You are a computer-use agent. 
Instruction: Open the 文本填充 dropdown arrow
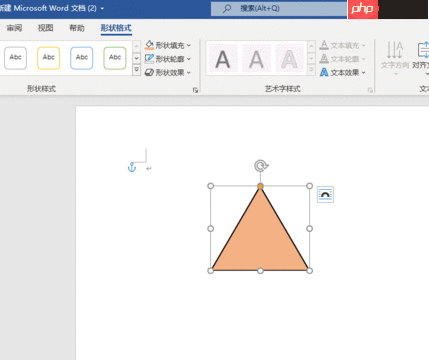pos(363,45)
